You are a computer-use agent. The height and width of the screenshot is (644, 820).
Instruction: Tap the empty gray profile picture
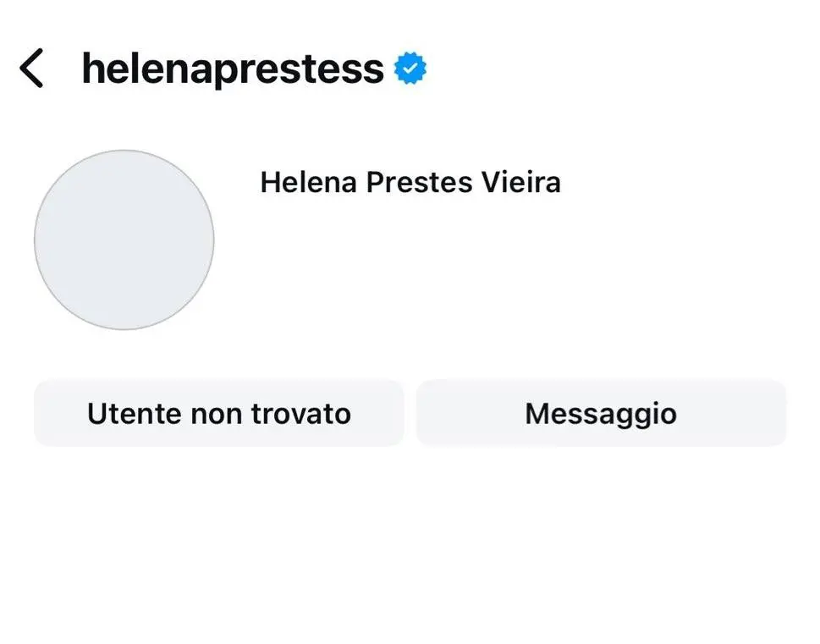[x=124, y=239]
